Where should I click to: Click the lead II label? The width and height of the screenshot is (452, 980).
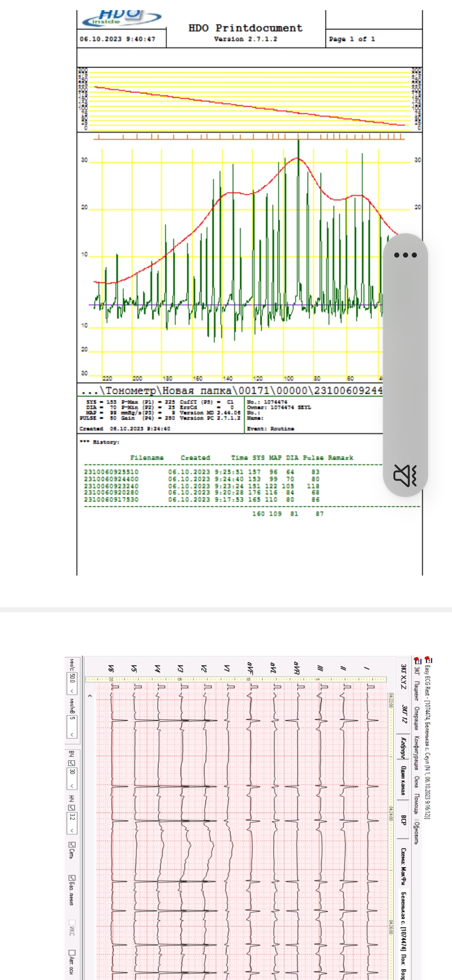(x=343, y=668)
